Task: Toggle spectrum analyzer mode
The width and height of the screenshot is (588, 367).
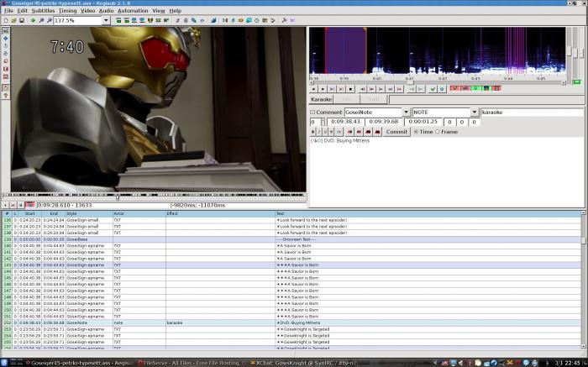Action: (x=486, y=88)
